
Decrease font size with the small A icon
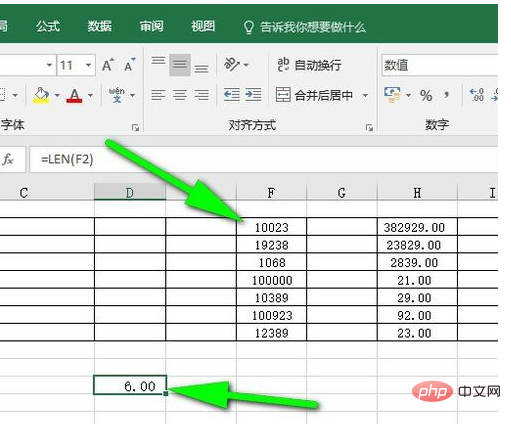pos(129,65)
